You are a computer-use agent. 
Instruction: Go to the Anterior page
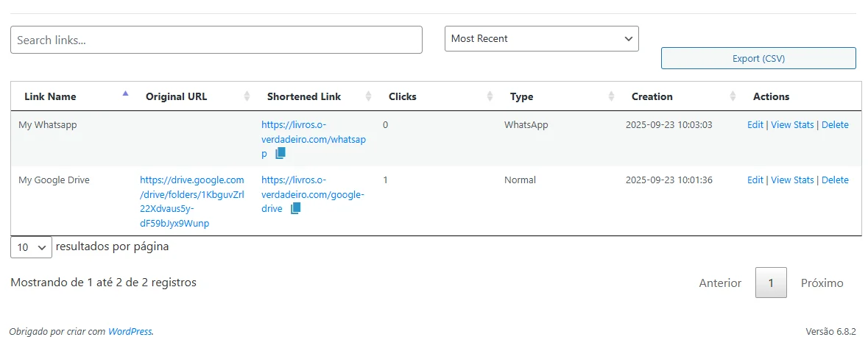[x=720, y=283]
